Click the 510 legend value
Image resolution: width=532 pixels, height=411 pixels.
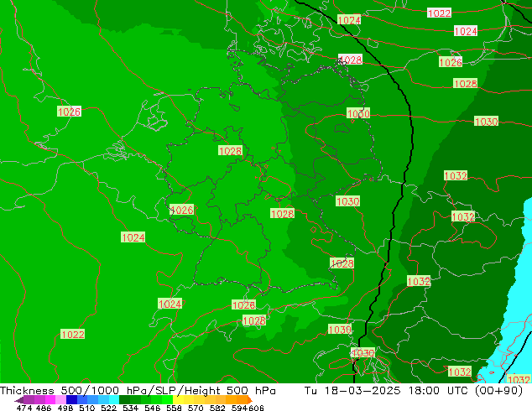(x=87, y=408)
